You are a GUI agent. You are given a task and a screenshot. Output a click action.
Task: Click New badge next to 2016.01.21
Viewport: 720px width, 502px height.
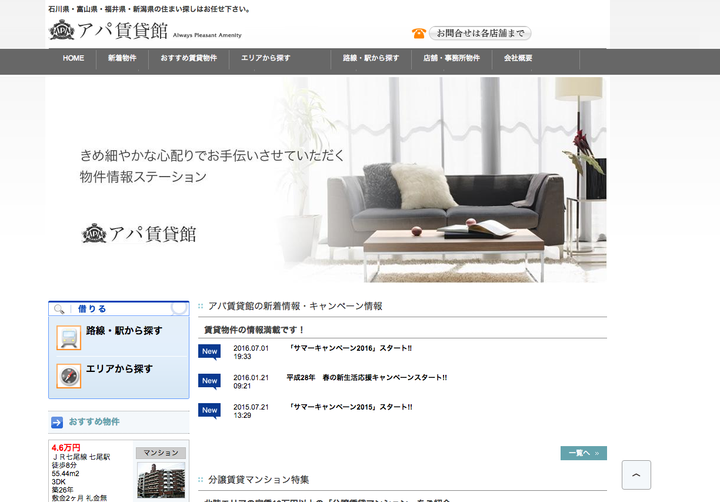(209, 381)
